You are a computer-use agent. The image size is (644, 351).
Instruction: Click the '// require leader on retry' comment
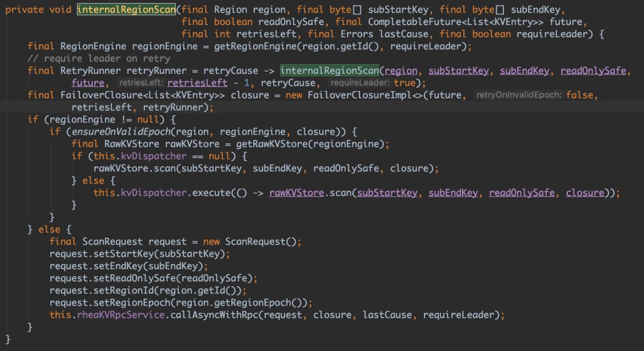(x=98, y=58)
